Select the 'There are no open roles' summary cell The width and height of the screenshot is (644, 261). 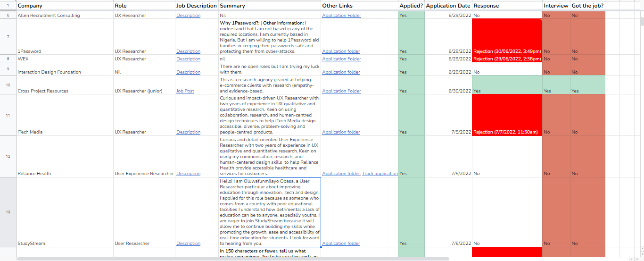(x=270, y=69)
